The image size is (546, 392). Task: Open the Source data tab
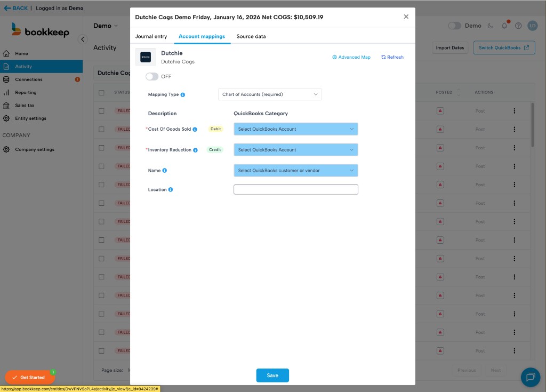252,37
